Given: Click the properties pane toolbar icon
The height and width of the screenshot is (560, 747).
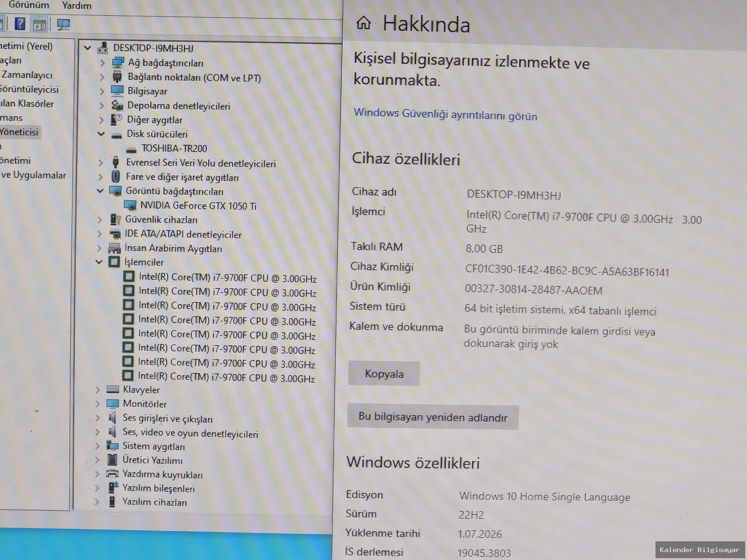Looking at the screenshot, I should coord(40,24).
